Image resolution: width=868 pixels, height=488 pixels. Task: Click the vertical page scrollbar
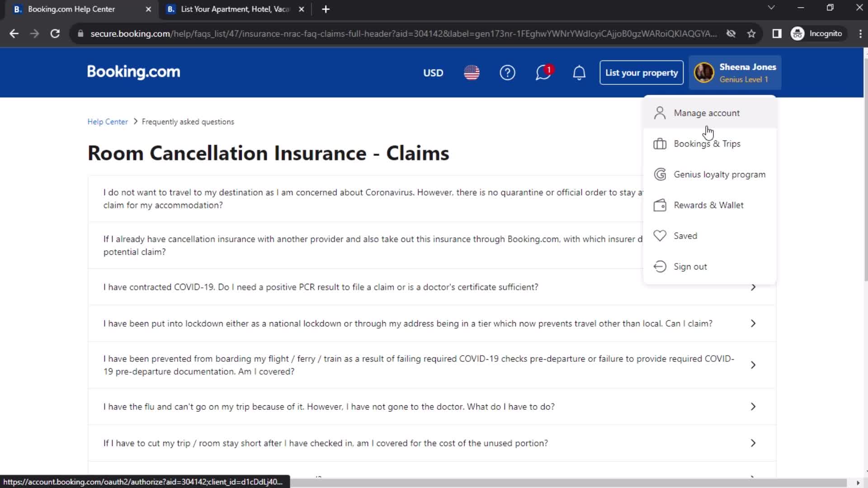pos(865,169)
